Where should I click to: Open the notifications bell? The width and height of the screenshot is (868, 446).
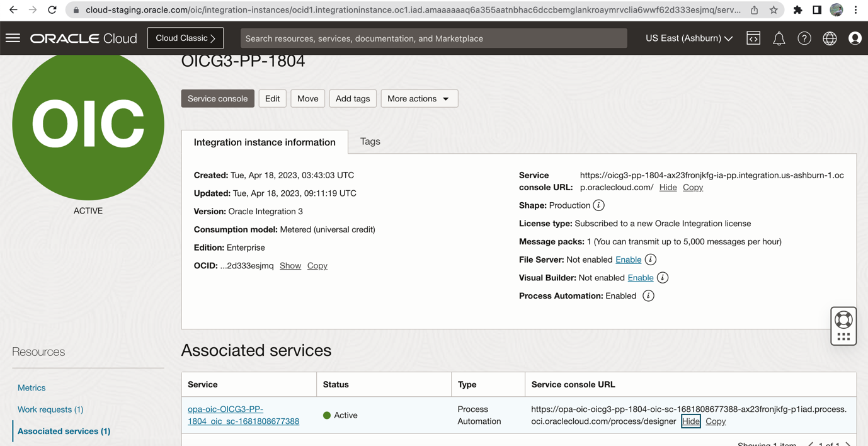779,38
